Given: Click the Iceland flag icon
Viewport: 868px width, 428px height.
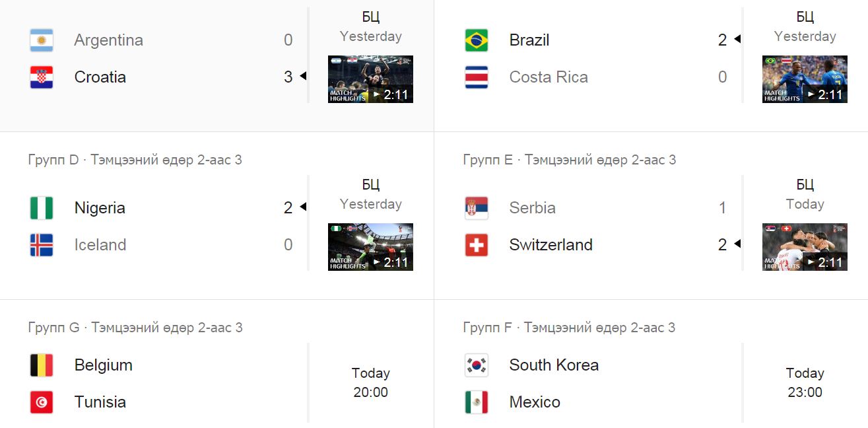Looking at the screenshot, I should [42, 245].
